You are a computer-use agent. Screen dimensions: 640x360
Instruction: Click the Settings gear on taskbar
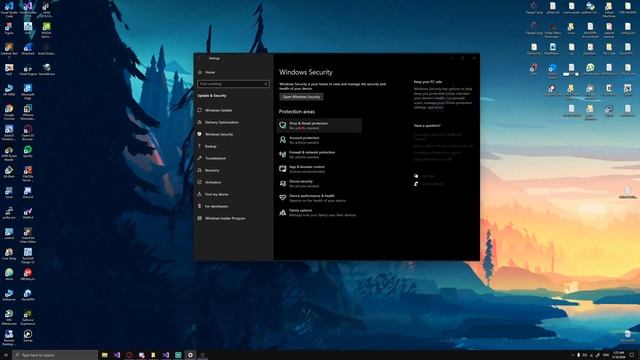pyautogui.click(x=190, y=355)
